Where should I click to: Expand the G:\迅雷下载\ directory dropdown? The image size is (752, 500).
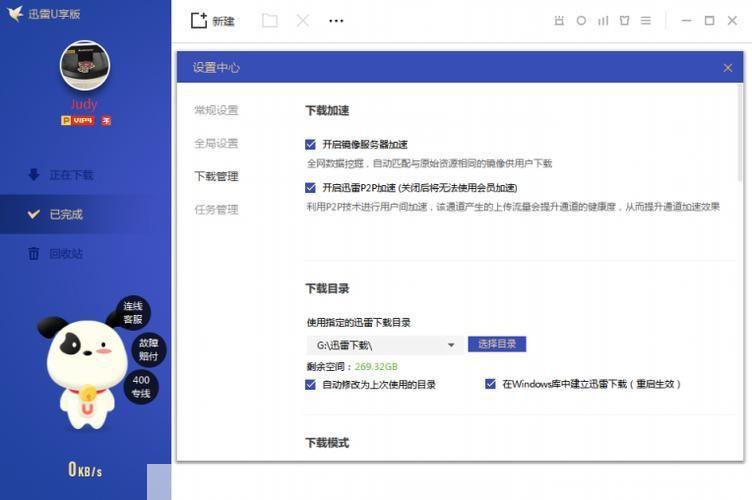coord(385,345)
